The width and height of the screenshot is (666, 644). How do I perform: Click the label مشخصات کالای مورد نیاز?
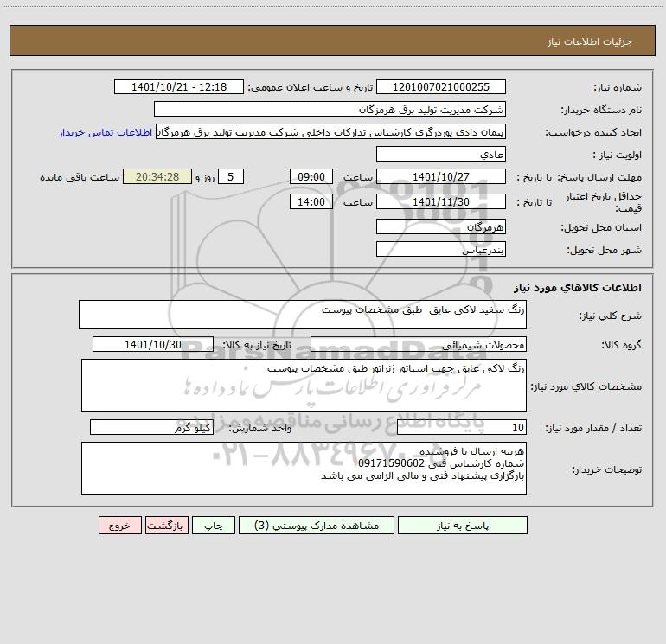point(586,386)
